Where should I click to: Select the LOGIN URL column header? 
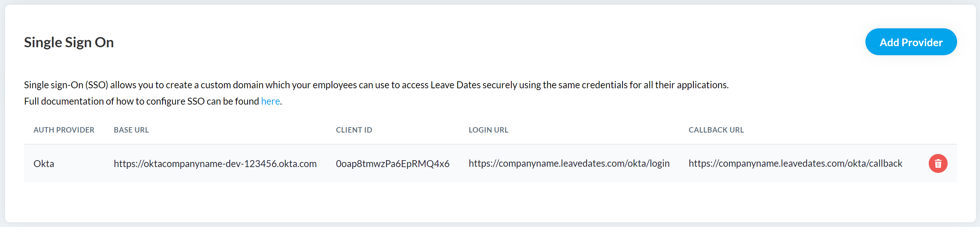click(488, 130)
